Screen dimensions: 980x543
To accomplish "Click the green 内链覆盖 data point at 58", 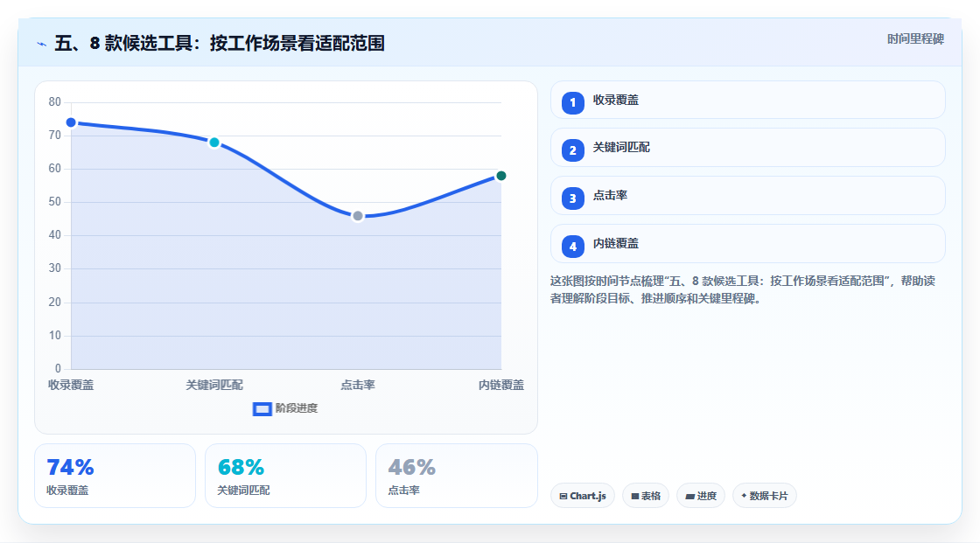I will click(x=500, y=176).
